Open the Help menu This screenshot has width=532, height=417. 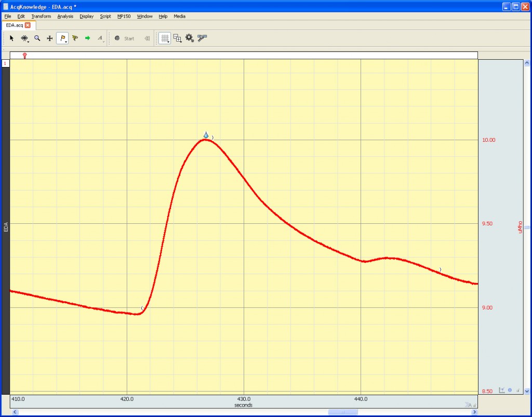click(163, 16)
